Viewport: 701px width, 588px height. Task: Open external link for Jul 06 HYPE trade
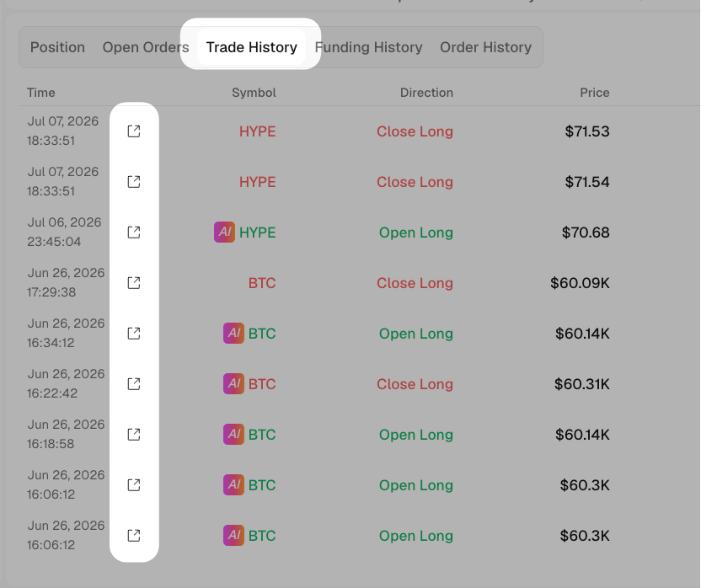pos(134,232)
